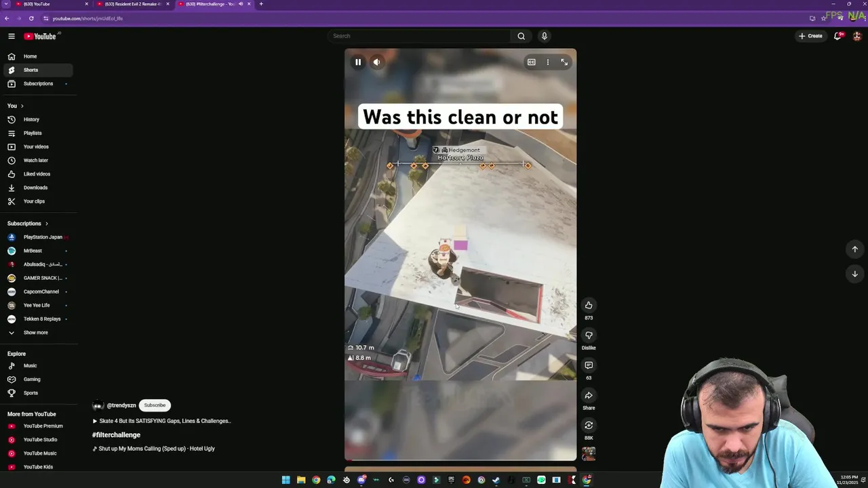
Task: Open the Create menu
Action: point(810,36)
